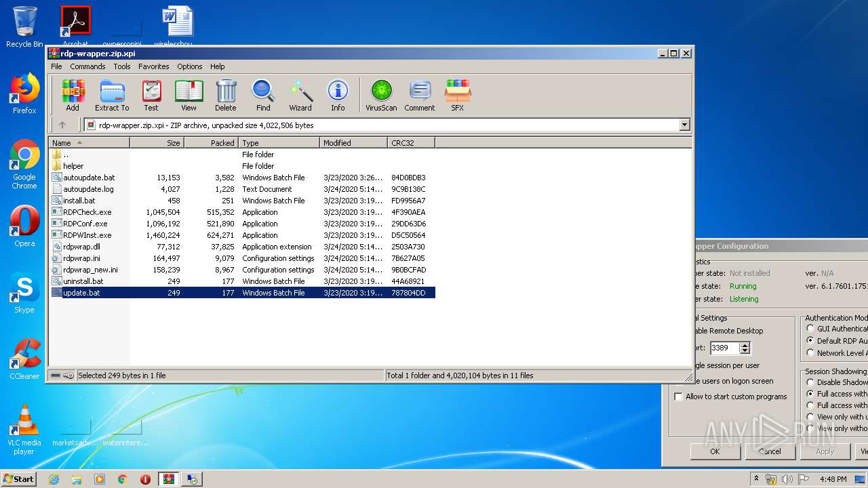Open Internet Explorer from taskbar
The image size is (868, 488).
[x=54, y=479]
